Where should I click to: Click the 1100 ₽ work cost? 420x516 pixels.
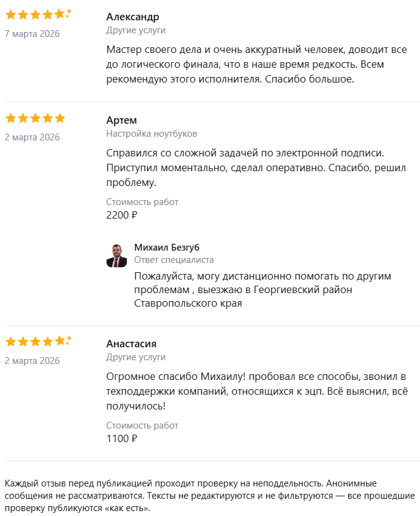(x=121, y=438)
